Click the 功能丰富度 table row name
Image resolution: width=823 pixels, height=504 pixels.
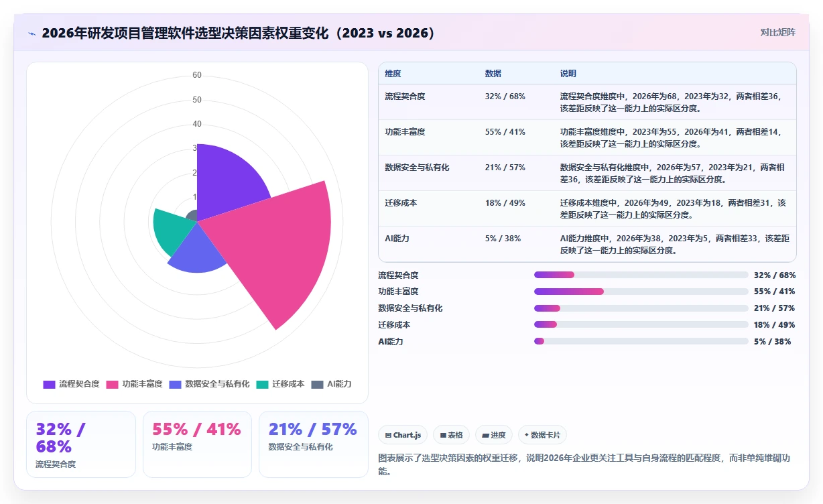[x=405, y=132]
